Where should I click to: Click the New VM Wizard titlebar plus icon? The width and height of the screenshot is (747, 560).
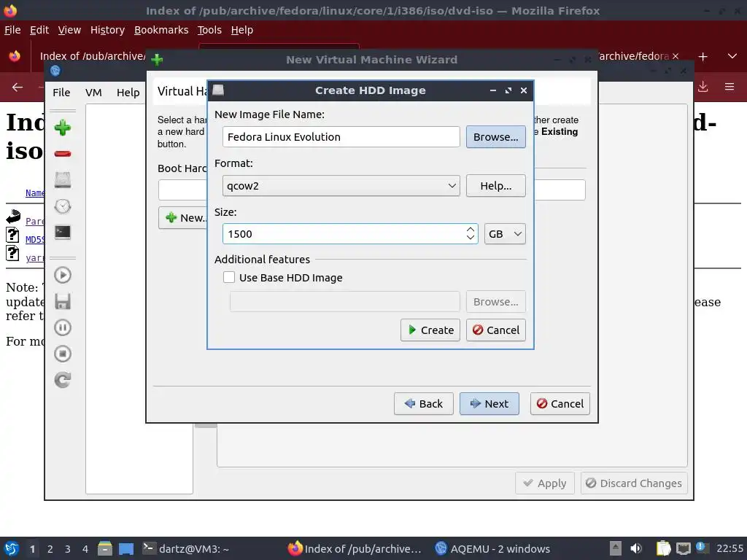[157, 60]
